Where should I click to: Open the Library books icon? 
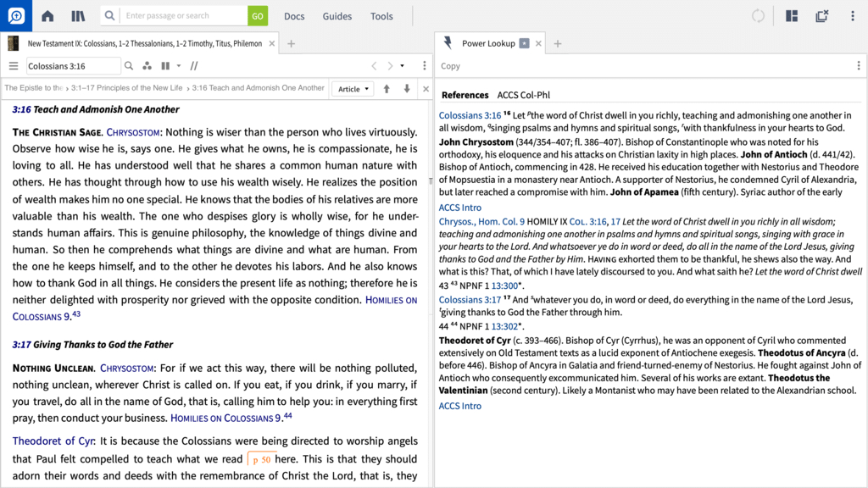click(78, 16)
